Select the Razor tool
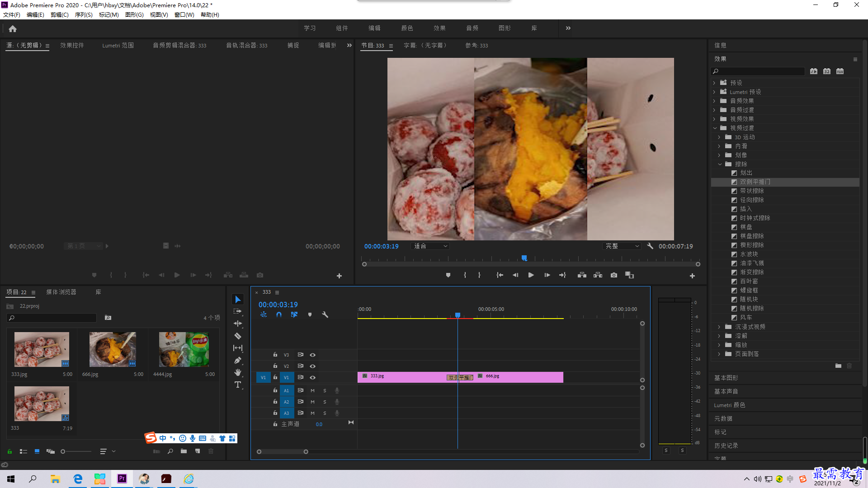868x488 pixels. click(x=238, y=336)
